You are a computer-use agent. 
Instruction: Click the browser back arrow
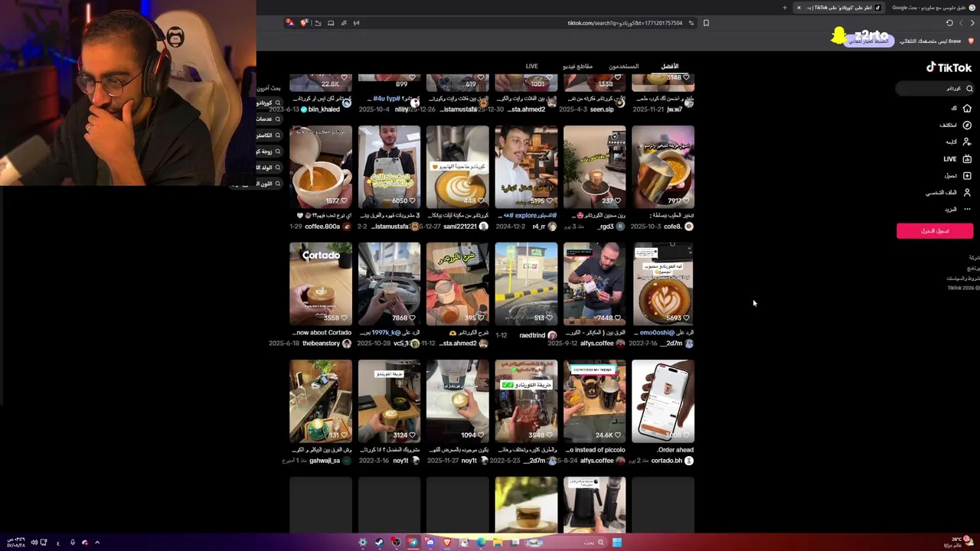click(972, 23)
